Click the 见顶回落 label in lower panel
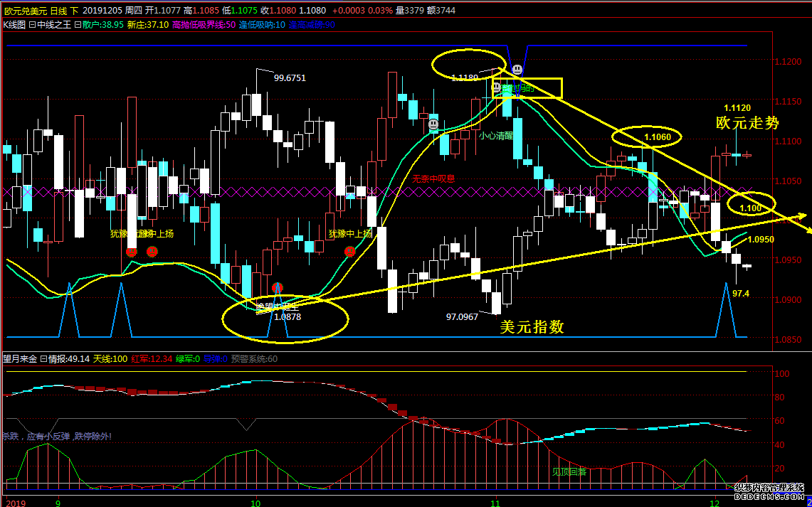This screenshot has width=812, height=507. [x=569, y=471]
